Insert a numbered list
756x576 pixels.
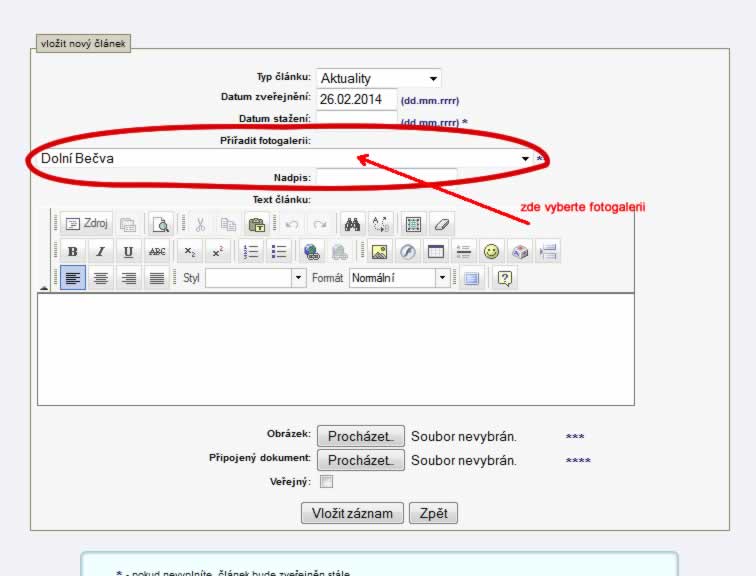click(x=252, y=251)
